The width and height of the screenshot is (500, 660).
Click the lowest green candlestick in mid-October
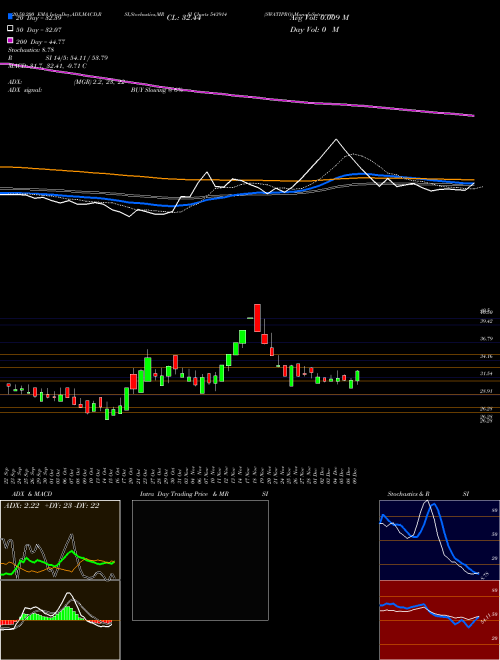[107, 414]
